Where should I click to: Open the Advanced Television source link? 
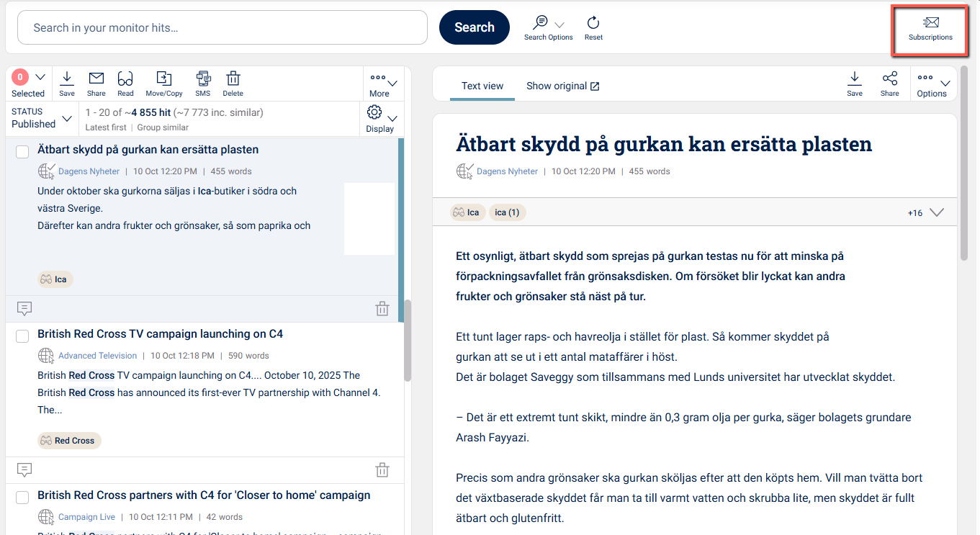(x=97, y=356)
